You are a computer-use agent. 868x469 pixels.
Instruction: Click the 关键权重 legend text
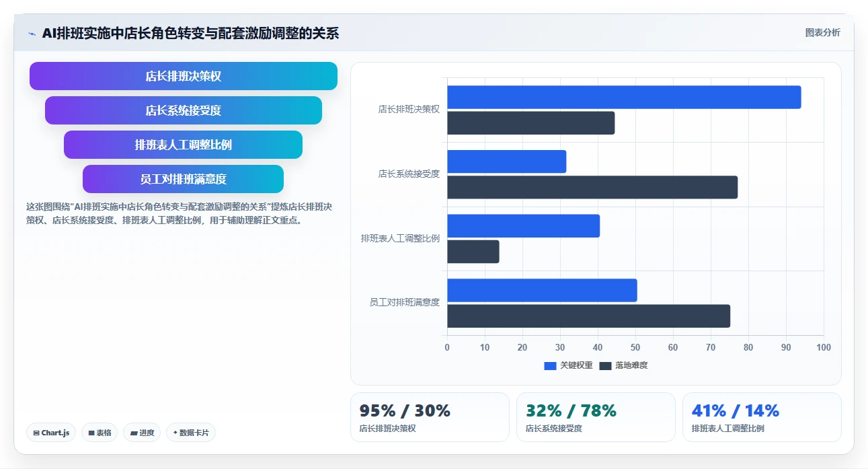576,365
